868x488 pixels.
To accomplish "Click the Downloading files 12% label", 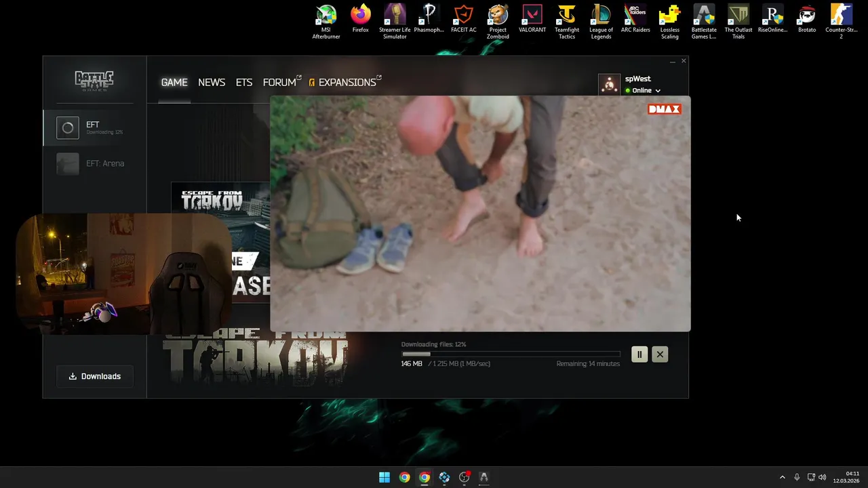I will pyautogui.click(x=433, y=344).
